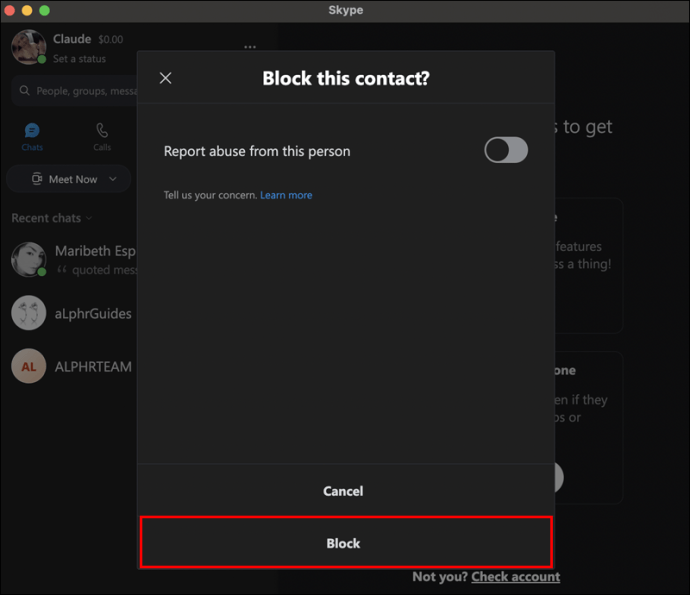Switch to the Calls tab

pos(102,137)
